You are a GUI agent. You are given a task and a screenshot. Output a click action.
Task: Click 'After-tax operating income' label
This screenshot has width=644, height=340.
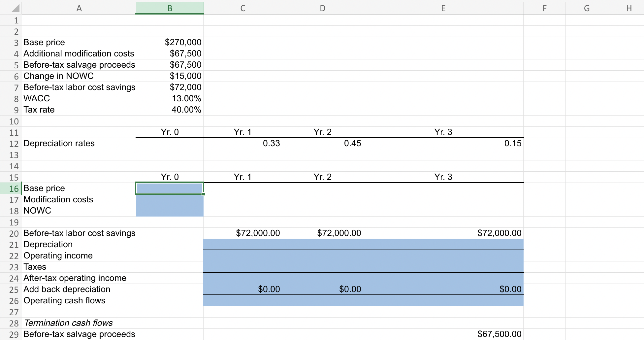[x=75, y=278]
